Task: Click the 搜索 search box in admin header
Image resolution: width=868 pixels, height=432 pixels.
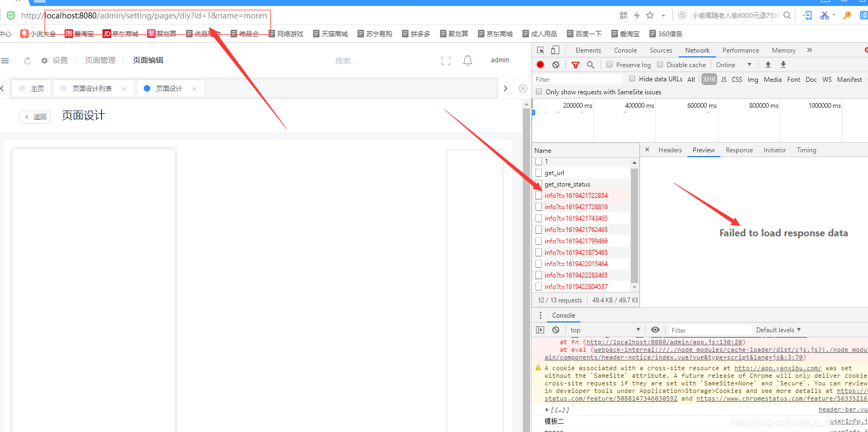Action: (346, 61)
